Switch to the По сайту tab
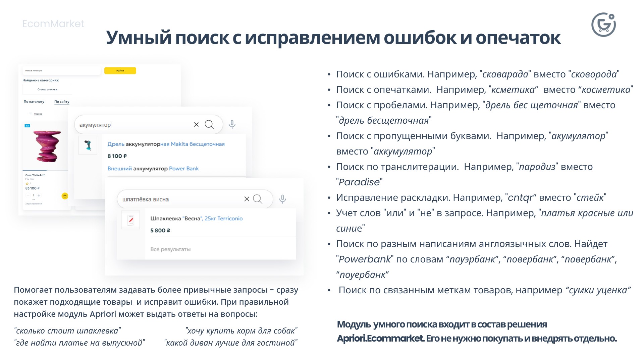 pyautogui.click(x=62, y=102)
